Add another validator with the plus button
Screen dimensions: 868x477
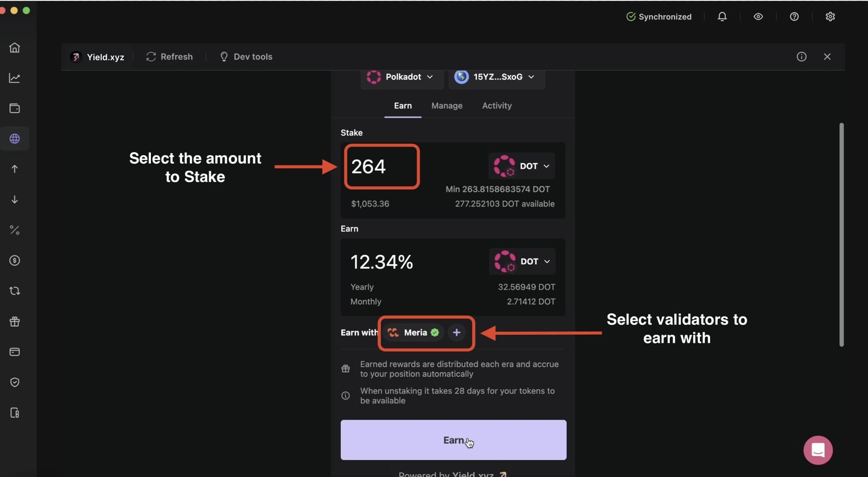pyautogui.click(x=457, y=333)
